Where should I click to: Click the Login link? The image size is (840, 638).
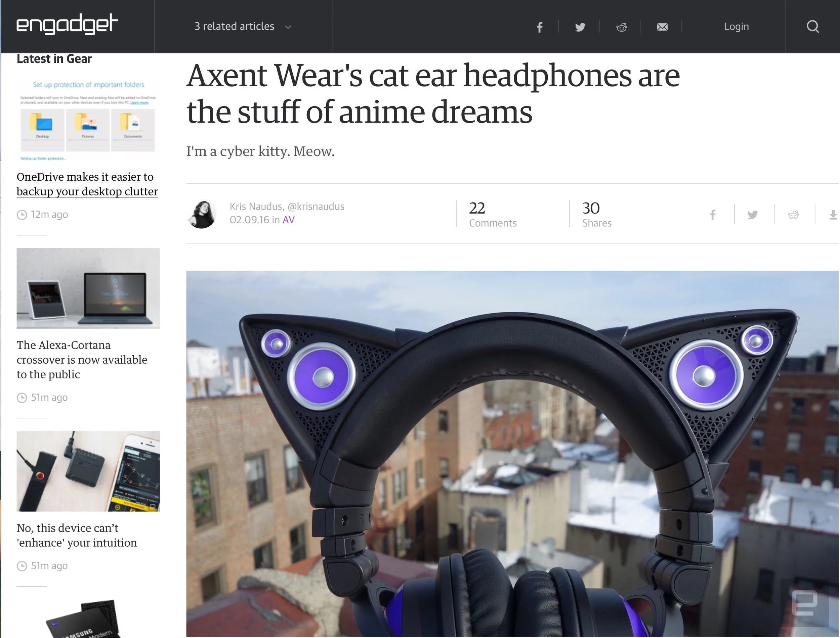pos(736,27)
